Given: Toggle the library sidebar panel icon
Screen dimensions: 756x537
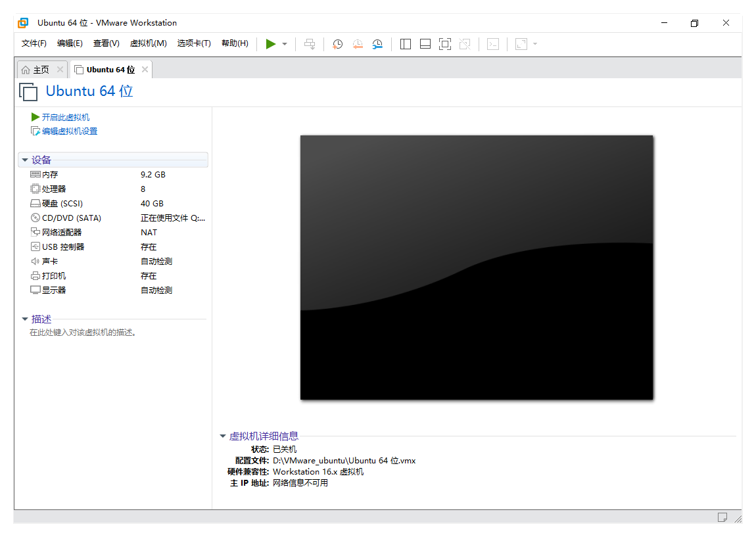Looking at the screenshot, I should 406,44.
